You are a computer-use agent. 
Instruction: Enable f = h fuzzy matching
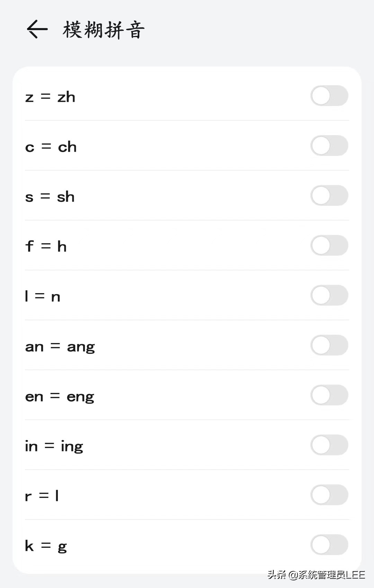click(x=329, y=246)
